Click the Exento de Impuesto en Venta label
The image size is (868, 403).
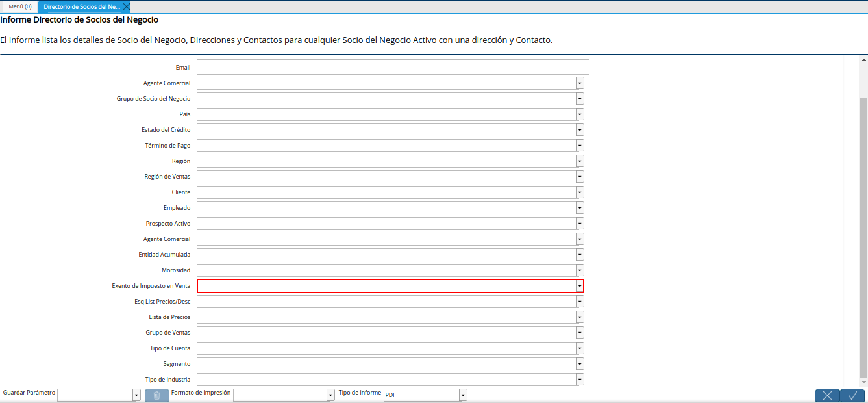(x=151, y=286)
